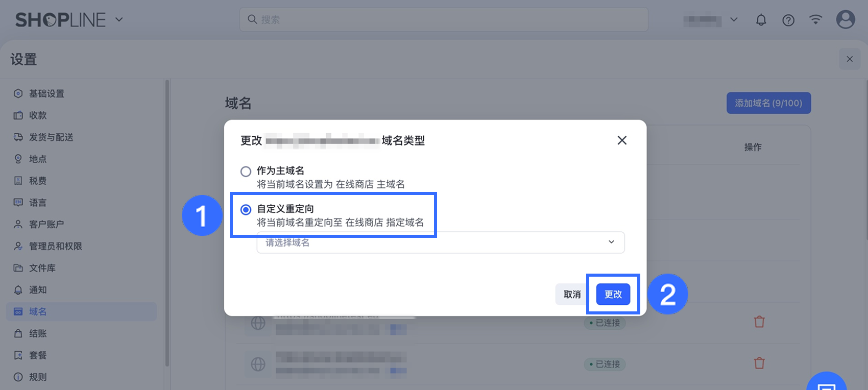Click the 文件库 folder icon
Image resolution: width=868 pixels, height=390 pixels.
(18, 268)
